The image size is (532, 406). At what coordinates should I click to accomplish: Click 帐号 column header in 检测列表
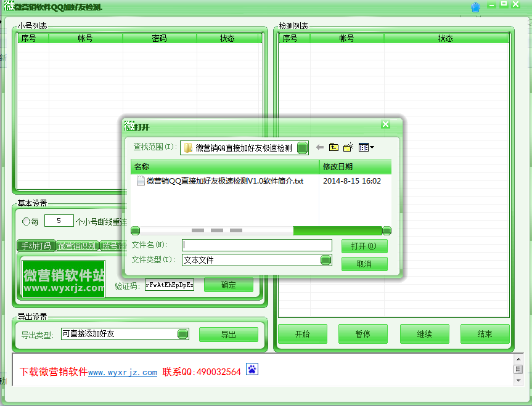click(347, 38)
